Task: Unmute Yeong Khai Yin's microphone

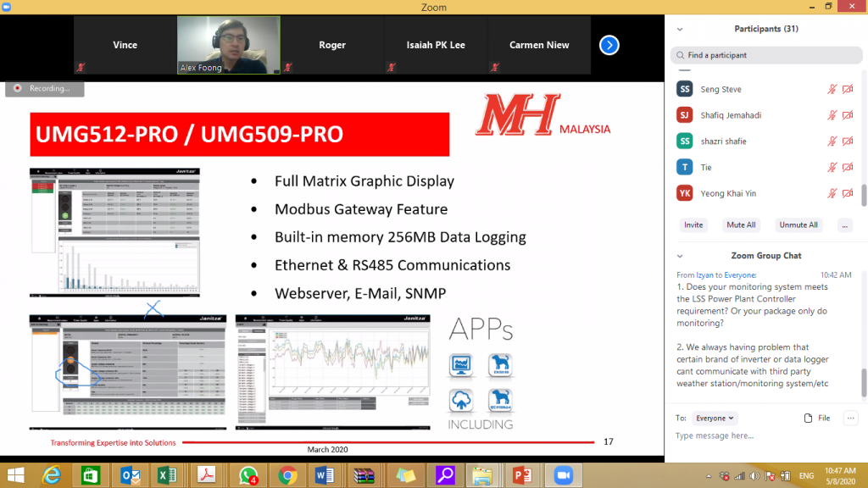Action: pos(832,193)
